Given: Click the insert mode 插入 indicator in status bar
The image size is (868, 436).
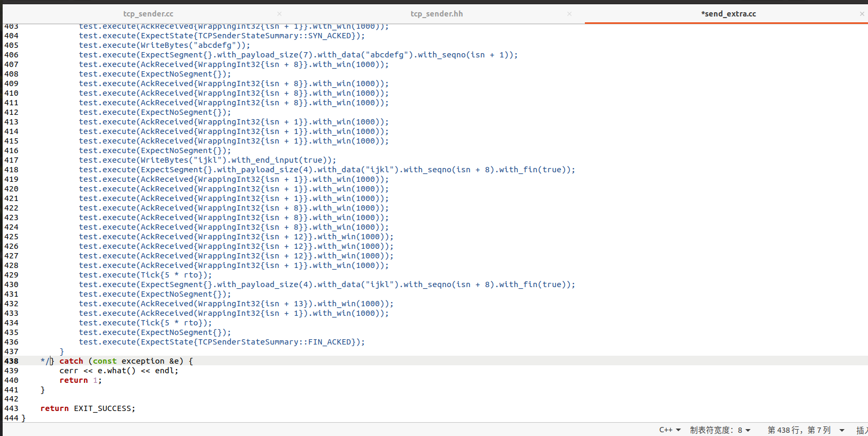Looking at the screenshot, I should (x=862, y=430).
